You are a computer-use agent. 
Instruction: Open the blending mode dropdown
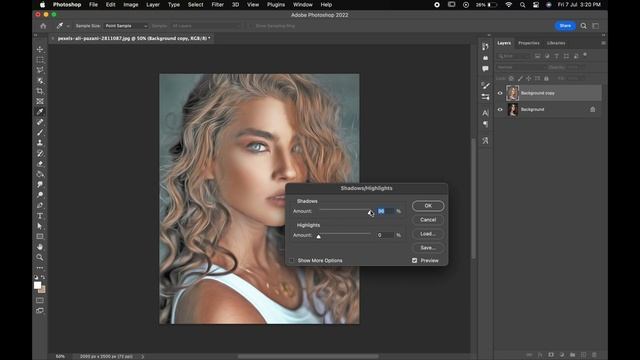pyautogui.click(x=521, y=67)
